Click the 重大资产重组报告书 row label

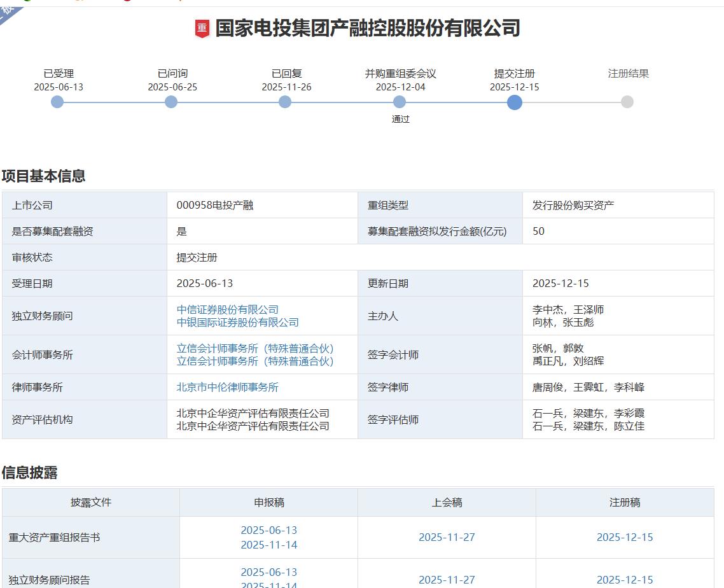[x=54, y=537]
